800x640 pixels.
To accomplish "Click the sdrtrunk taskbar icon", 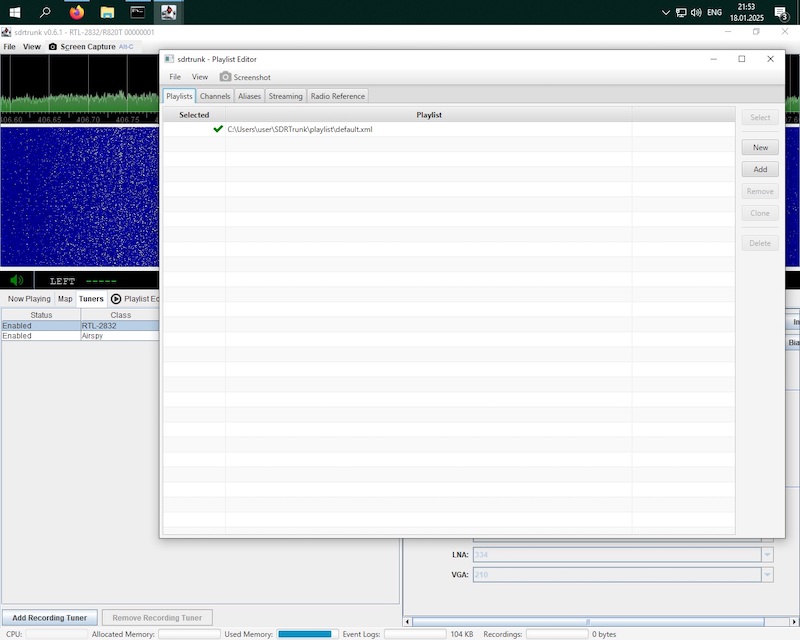I will point(168,12).
